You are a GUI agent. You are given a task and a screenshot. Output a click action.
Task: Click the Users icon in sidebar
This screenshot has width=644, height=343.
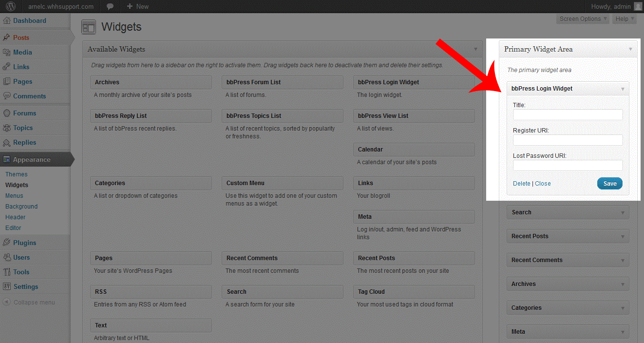click(x=7, y=257)
